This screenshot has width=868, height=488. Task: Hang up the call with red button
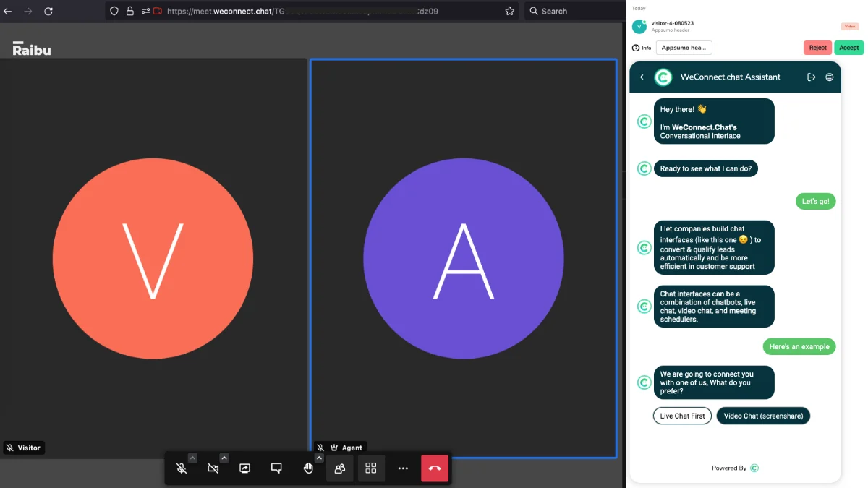click(435, 468)
